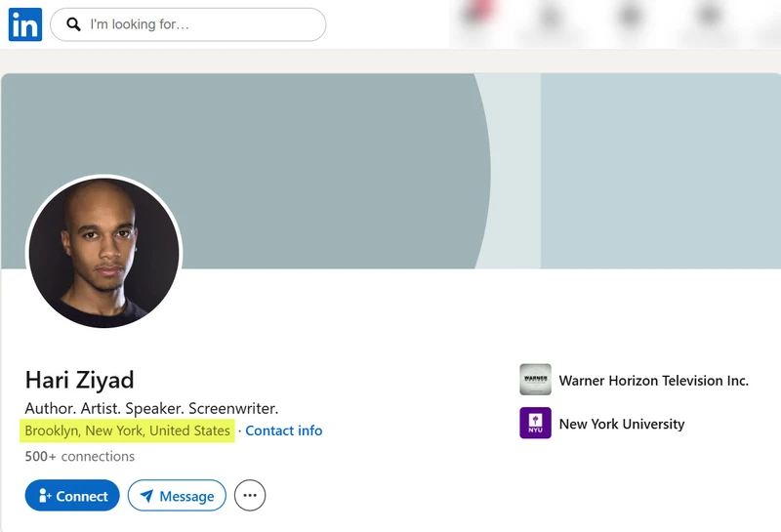
Task: Click the Message button
Action: coord(177,496)
